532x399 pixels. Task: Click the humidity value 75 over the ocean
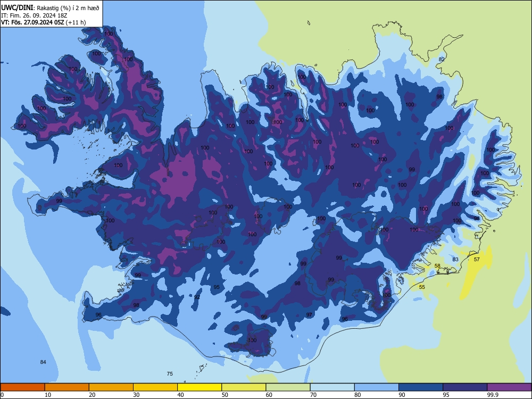[x=170, y=374]
